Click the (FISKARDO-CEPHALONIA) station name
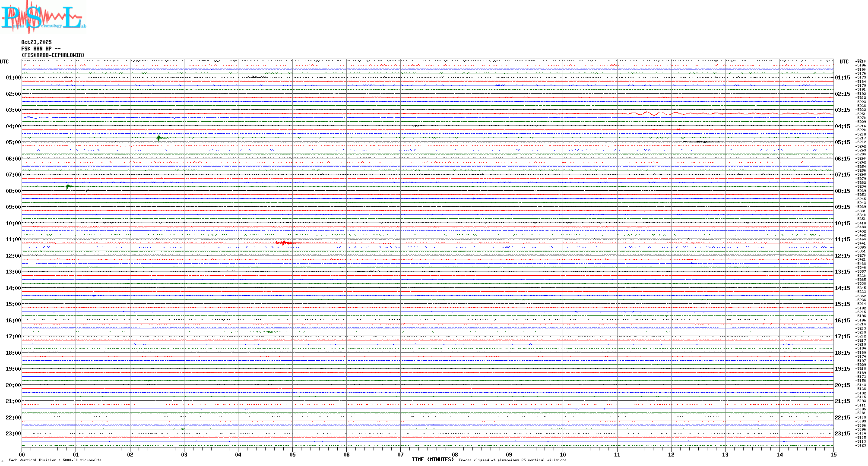Viewport: 868px width, 466px height. pos(53,55)
